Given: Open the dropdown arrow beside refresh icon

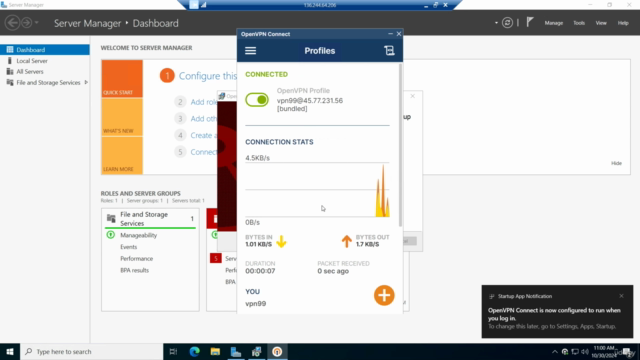Looking at the screenshot, I should 496,23.
